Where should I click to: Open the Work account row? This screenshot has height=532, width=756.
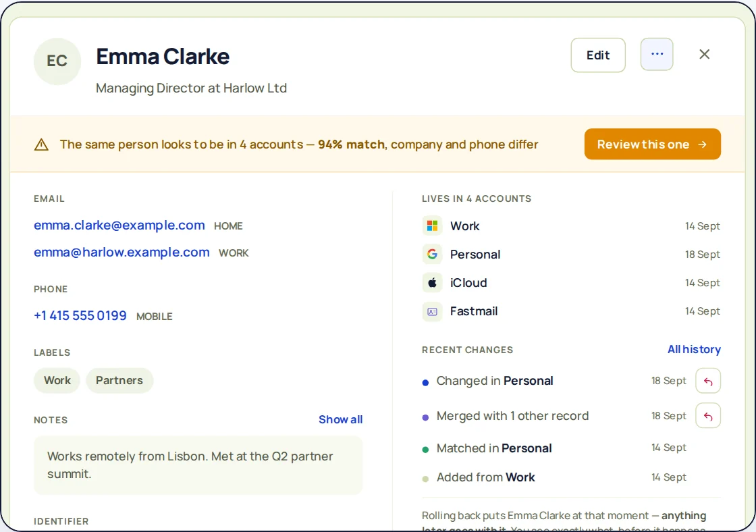coord(571,225)
